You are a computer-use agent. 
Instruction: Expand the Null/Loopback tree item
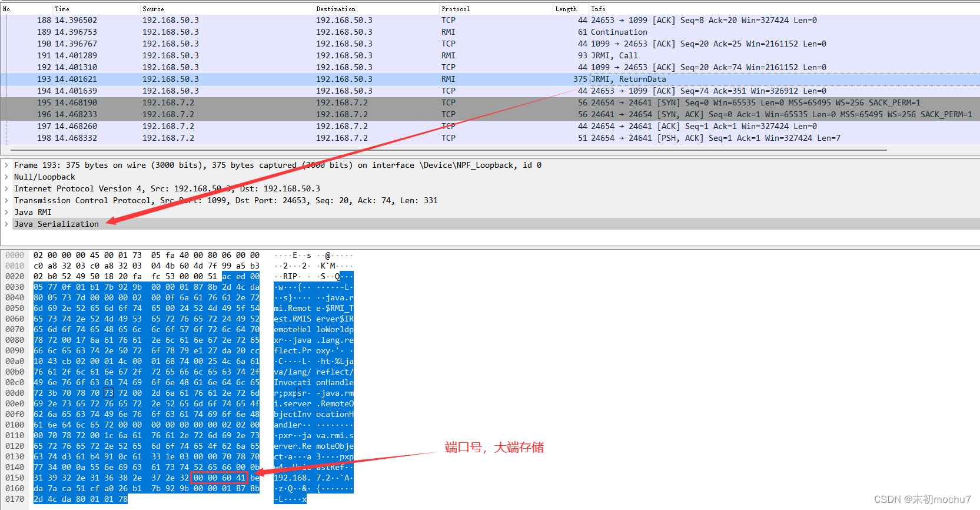pos(6,177)
